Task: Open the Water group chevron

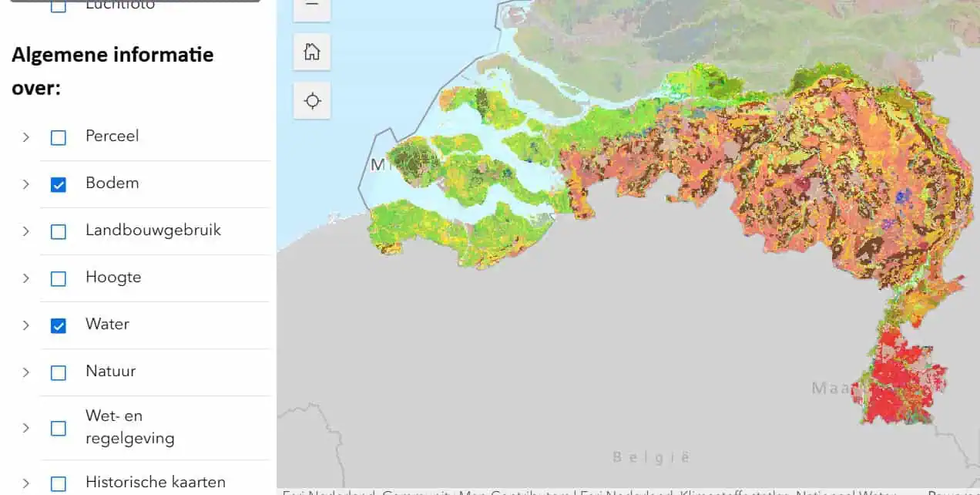Action: click(26, 325)
